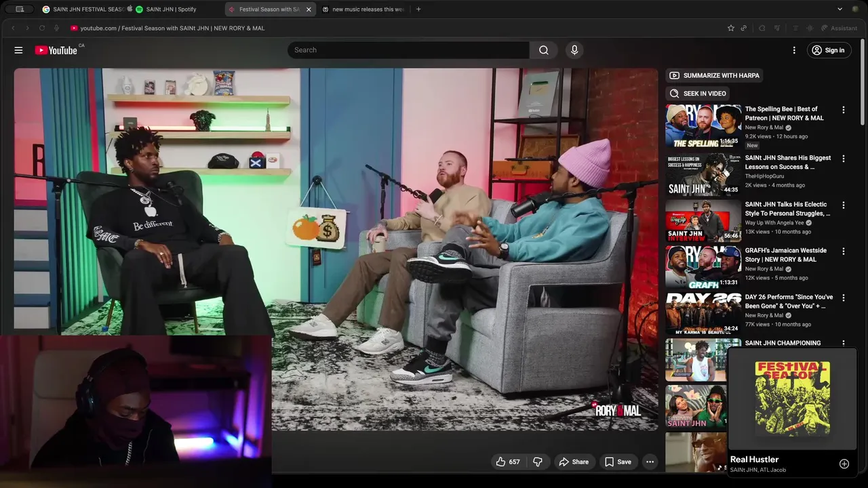Screen dimensions: 868x488
Task: Open "DAY 26 Performs Since You've Been Gone" title
Action: [789, 302]
